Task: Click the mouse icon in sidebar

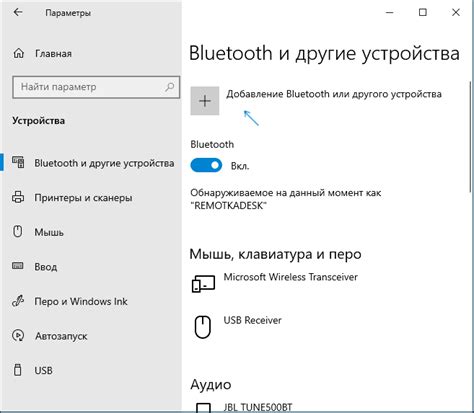Action: 18,231
